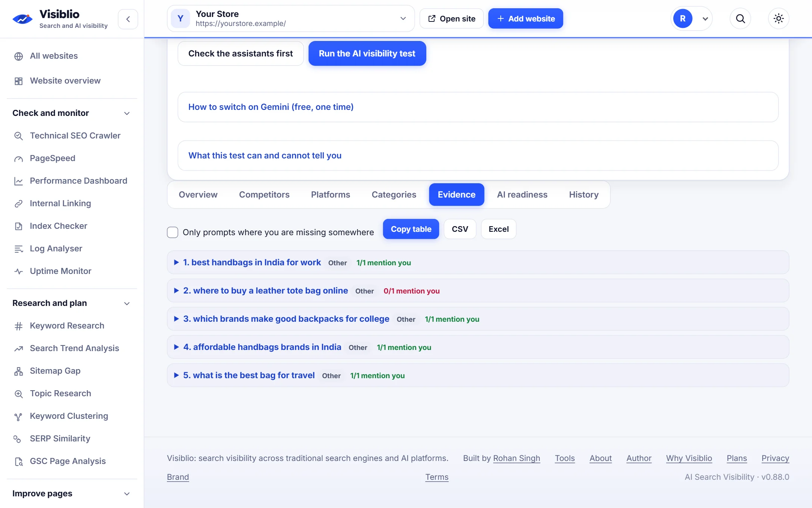Open SERP Similarity tool
The height and width of the screenshot is (508, 812).
coord(60,438)
